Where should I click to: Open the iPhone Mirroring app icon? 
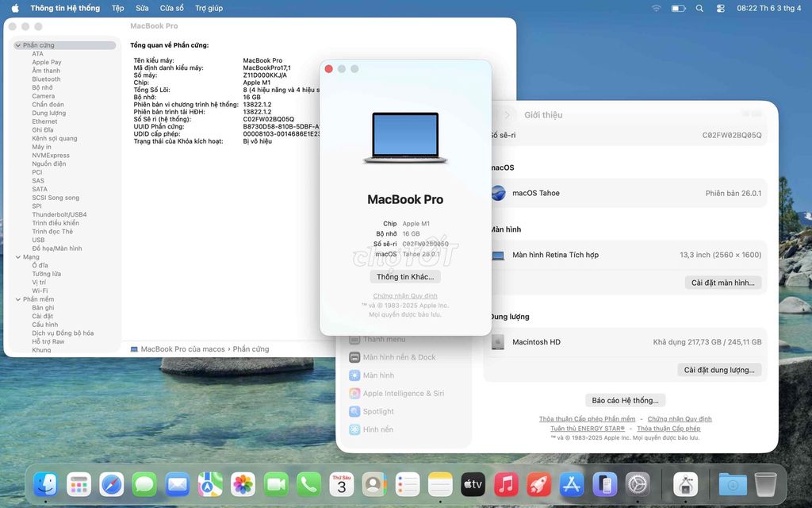click(x=605, y=485)
